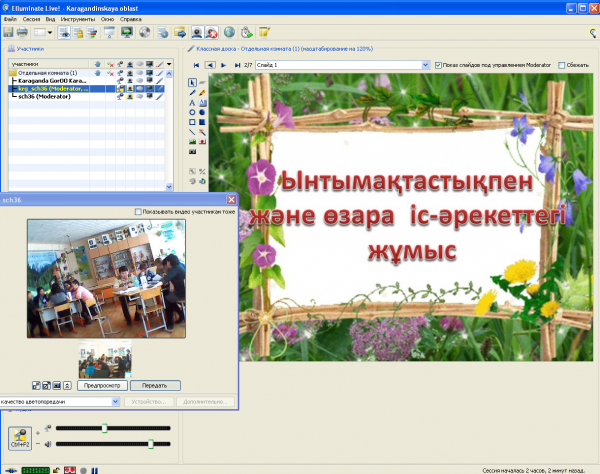Click the globe web tour toolbar icon
Image resolution: width=600 pixels, height=474 pixels.
tap(230, 32)
